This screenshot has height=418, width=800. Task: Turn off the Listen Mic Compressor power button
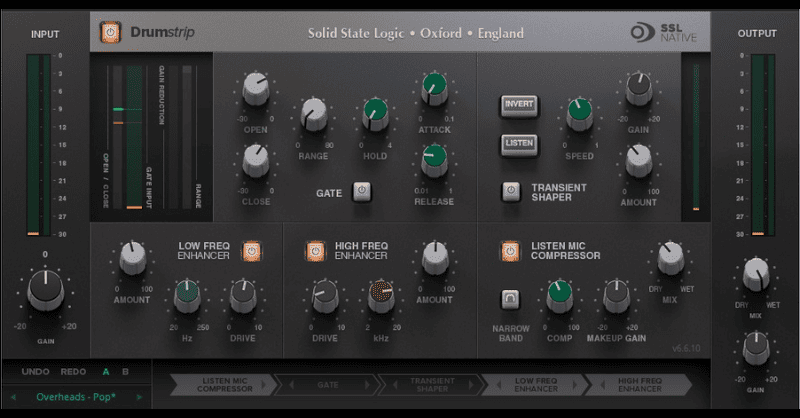pos(510,251)
